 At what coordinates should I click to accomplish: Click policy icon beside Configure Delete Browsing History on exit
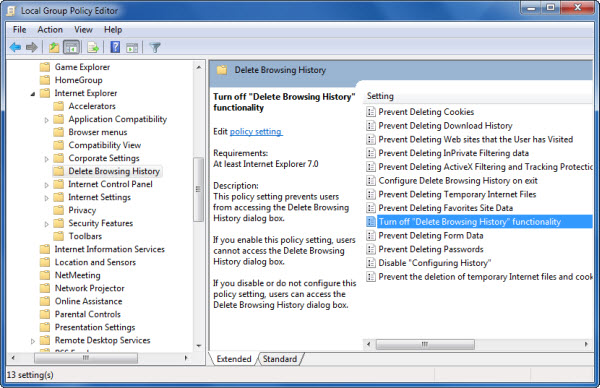pyautogui.click(x=371, y=181)
